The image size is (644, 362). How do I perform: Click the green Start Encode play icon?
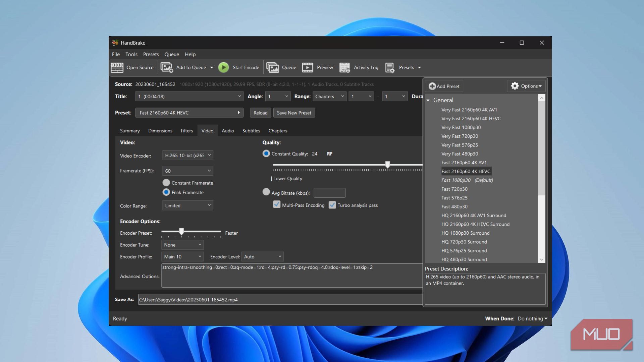223,67
